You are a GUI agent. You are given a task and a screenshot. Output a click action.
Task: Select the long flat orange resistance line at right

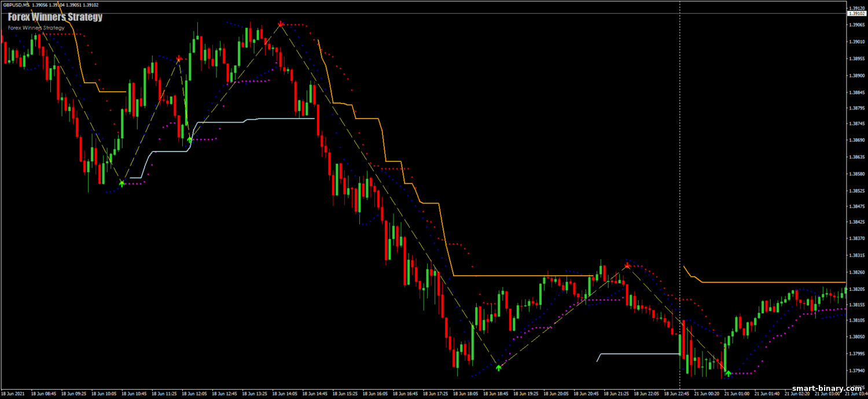(x=775, y=282)
